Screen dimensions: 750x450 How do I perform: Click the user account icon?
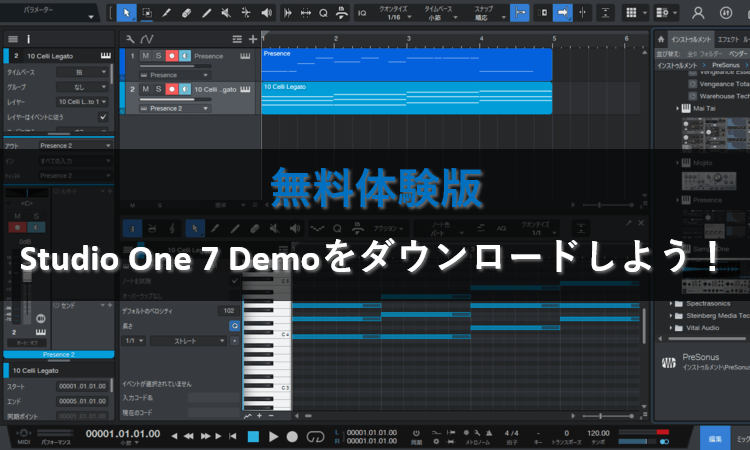click(698, 13)
